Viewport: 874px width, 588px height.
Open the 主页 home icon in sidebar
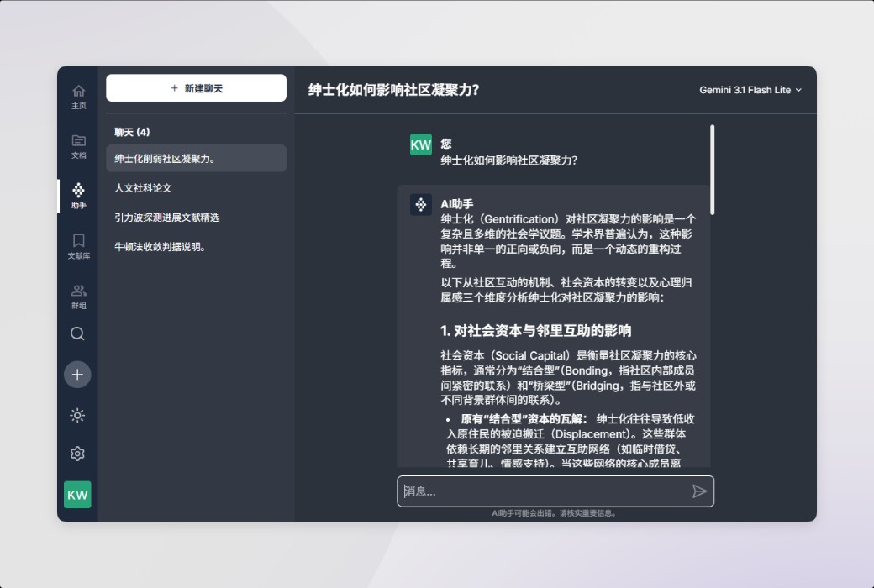(x=78, y=97)
